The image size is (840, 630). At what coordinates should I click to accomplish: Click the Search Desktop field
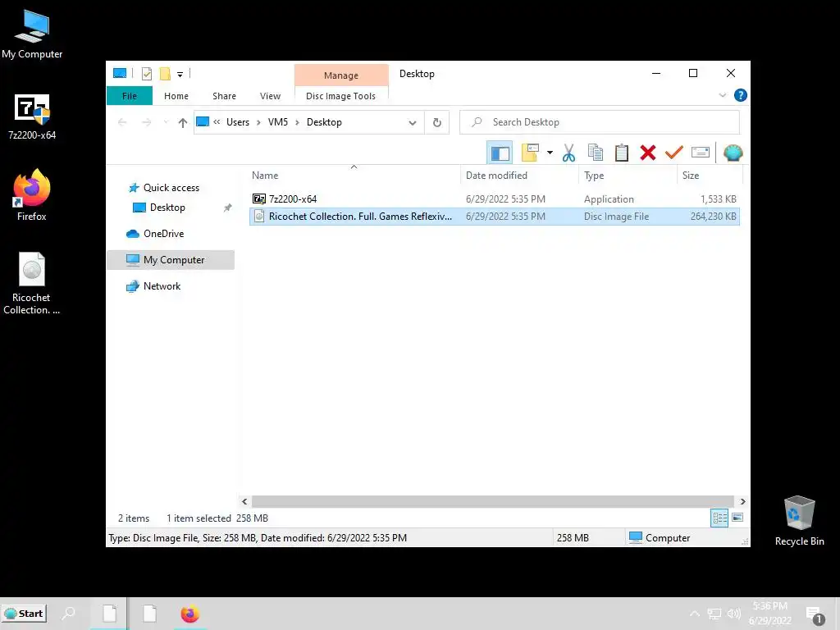tap(600, 122)
